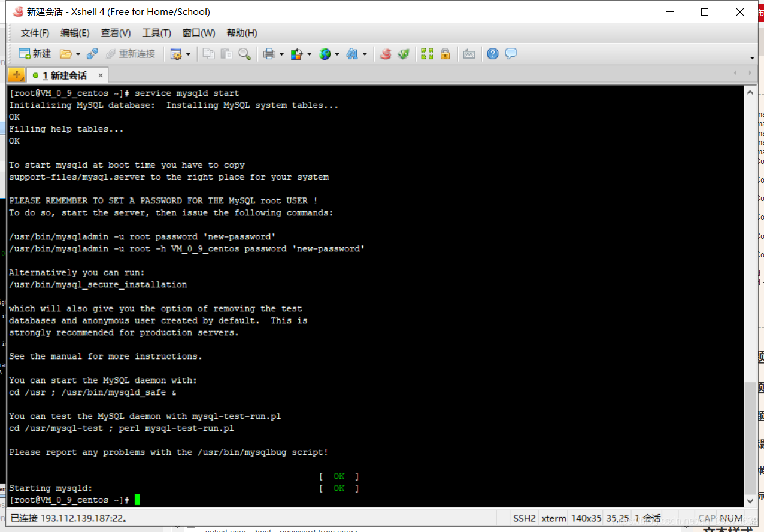
Task: Click the 已连接 193.112.139.187:22 status text
Action: coord(68,518)
